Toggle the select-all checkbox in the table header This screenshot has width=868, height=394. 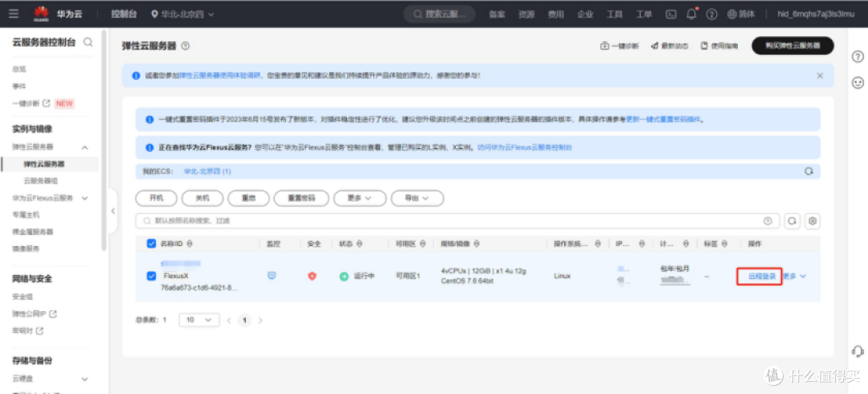click(x=151, y=244)
